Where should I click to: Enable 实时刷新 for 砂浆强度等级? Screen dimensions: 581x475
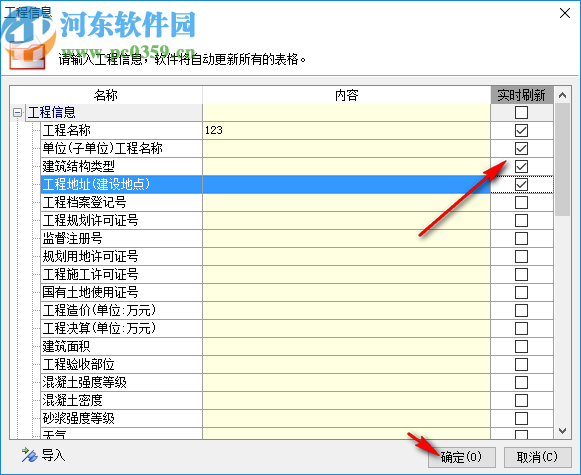[521, 418]
